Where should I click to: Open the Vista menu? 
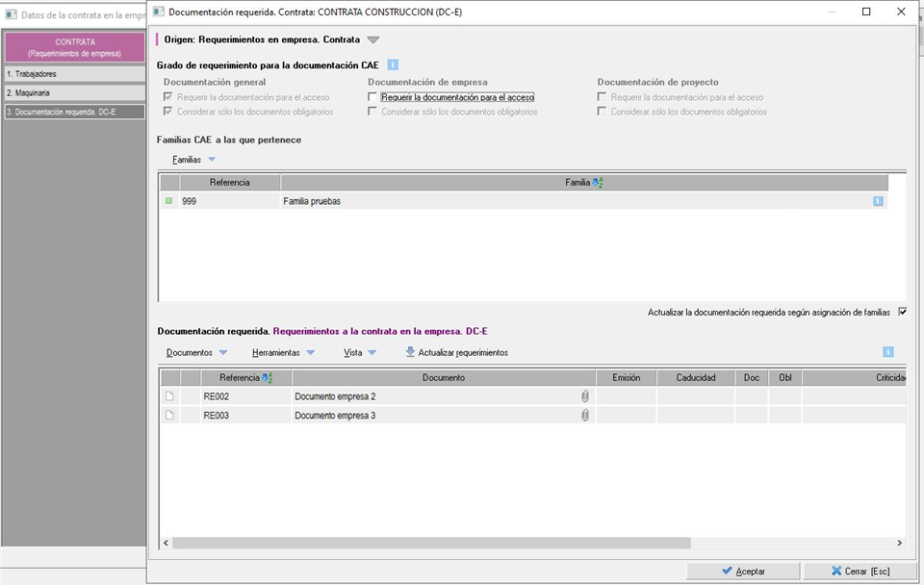coord(360,353)
